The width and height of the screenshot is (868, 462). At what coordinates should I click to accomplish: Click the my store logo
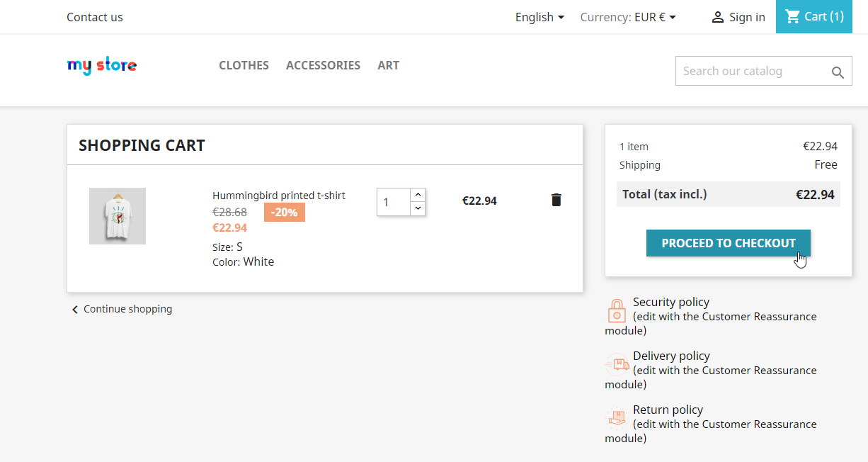pyautogui.click(x=102, y=66)
